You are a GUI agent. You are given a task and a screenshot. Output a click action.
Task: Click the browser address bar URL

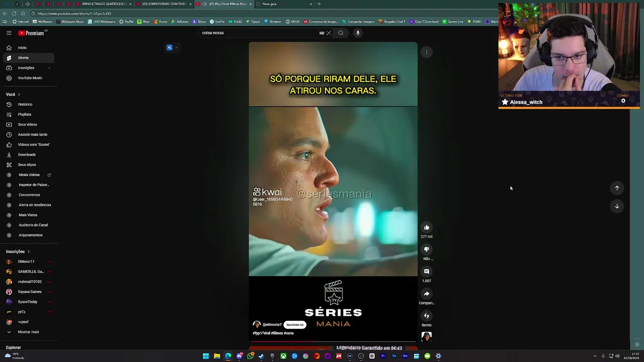pos(74,14)
